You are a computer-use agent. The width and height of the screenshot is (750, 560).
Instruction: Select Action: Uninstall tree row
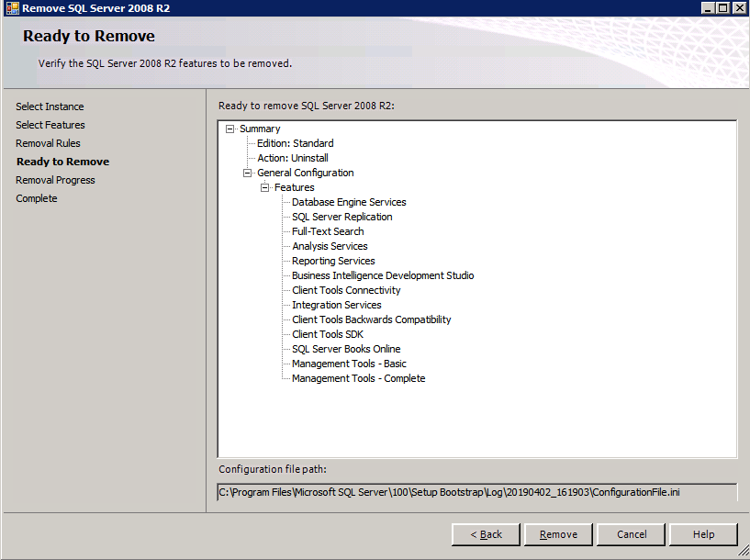[x=293, y=158]
